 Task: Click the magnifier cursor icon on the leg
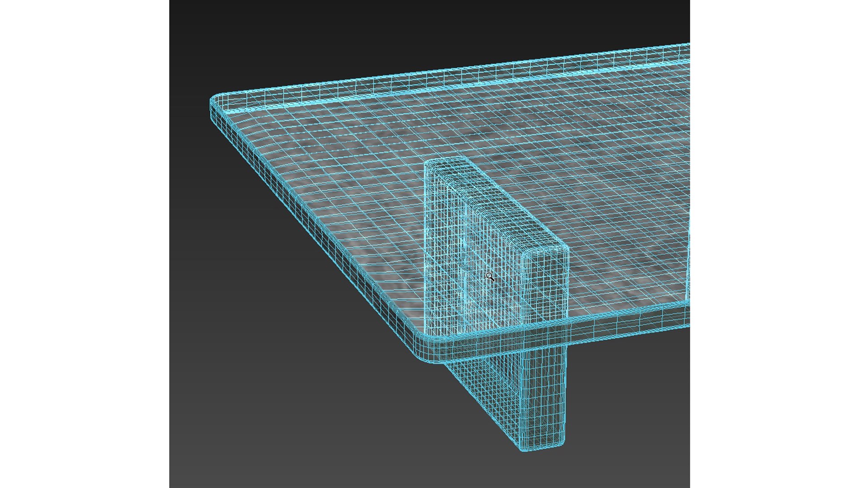[490, 277]
